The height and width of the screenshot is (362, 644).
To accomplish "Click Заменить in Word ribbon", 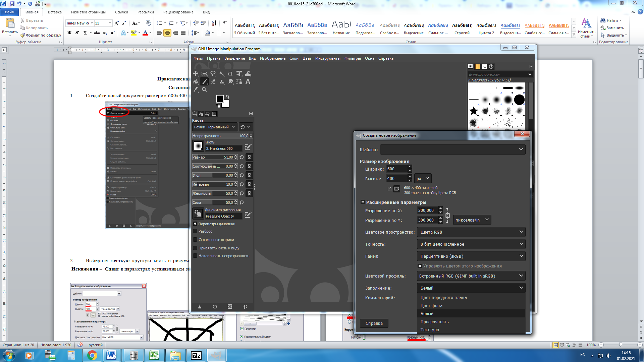I will coord(612,28).
